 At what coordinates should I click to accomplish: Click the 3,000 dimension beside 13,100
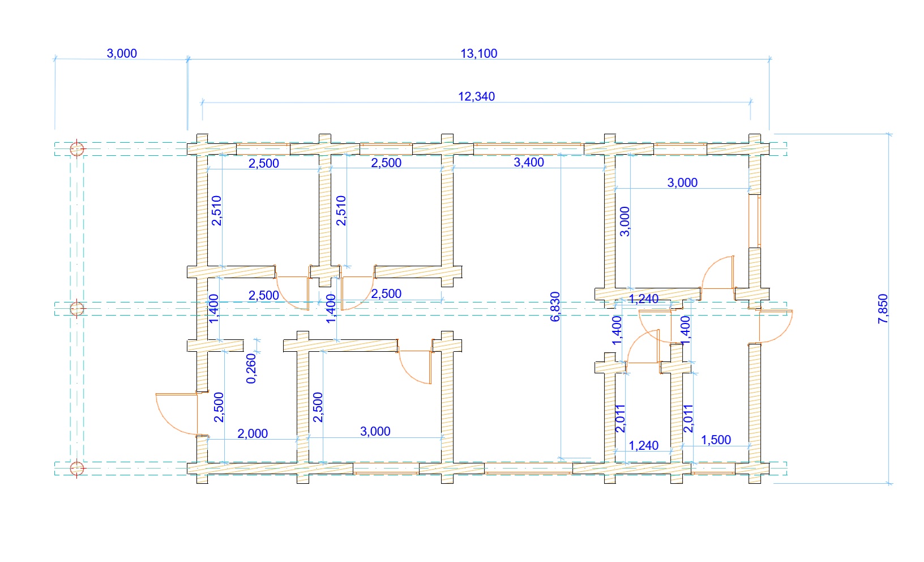122,53
